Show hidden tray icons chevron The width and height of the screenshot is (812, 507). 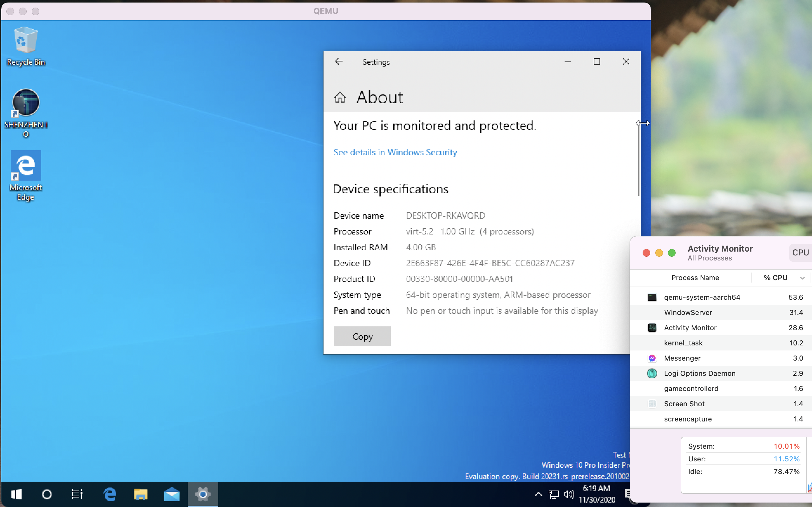pos(538,494)
